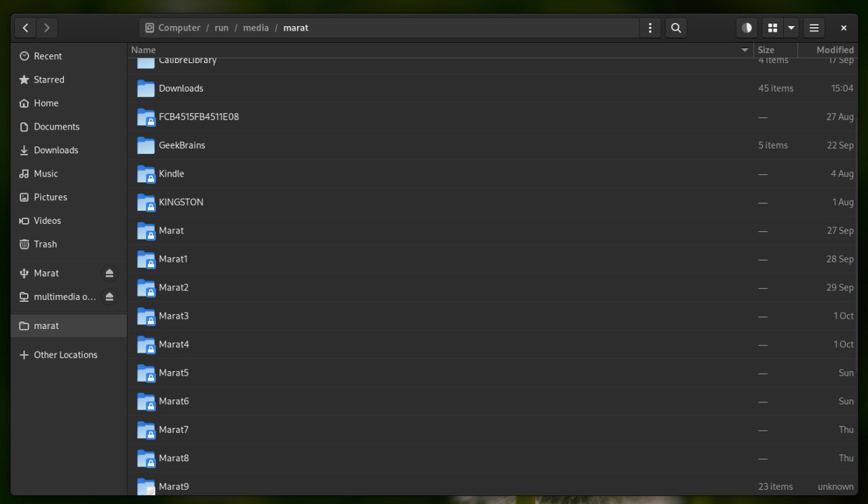Toggle sort order with the Name column arrow
The width and height of the screenshot is (868, 504).
[745, 50]
